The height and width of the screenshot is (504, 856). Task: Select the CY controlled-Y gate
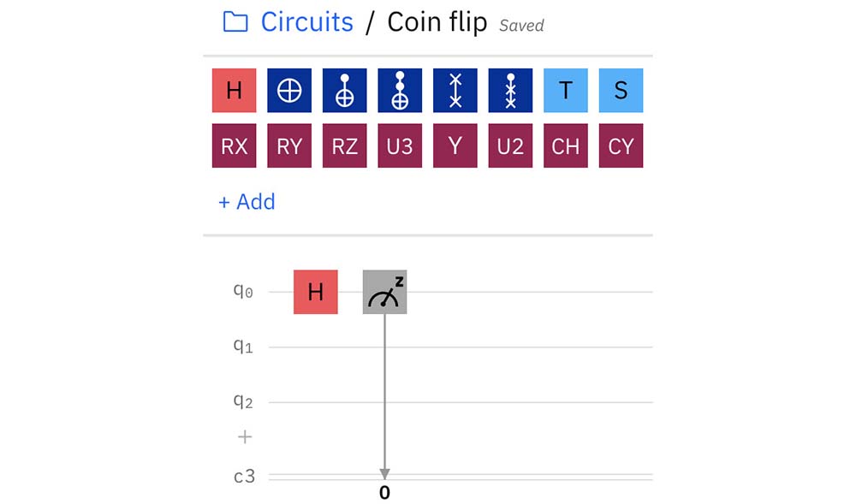[x=621, y=146]
